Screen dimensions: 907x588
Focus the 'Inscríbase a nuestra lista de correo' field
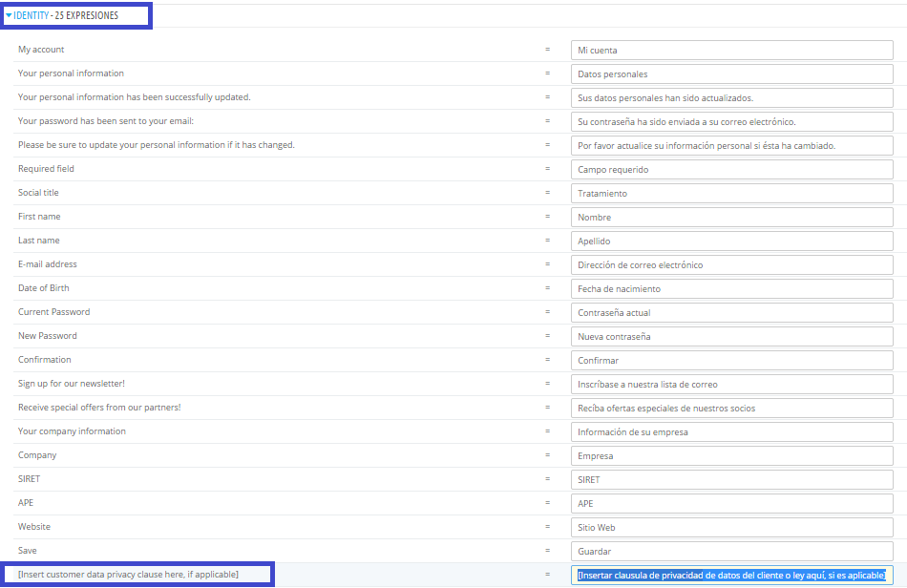(731, 384)
